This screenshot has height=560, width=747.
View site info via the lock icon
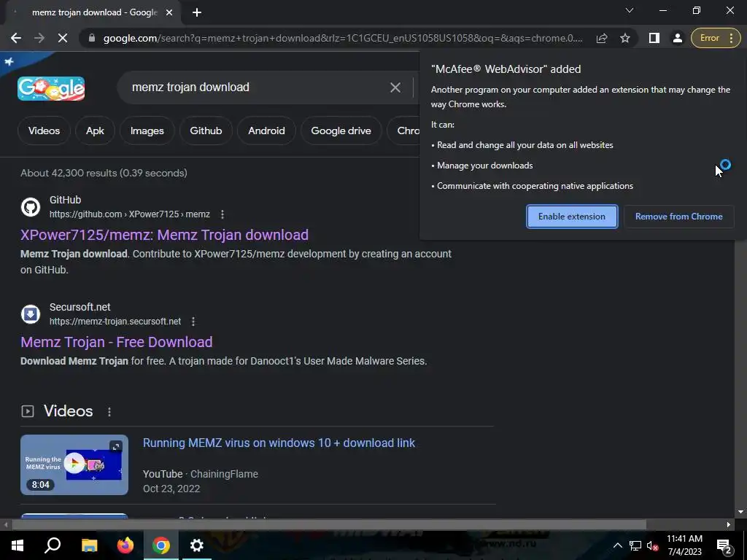pyautogui.click(x=92, y=38)
